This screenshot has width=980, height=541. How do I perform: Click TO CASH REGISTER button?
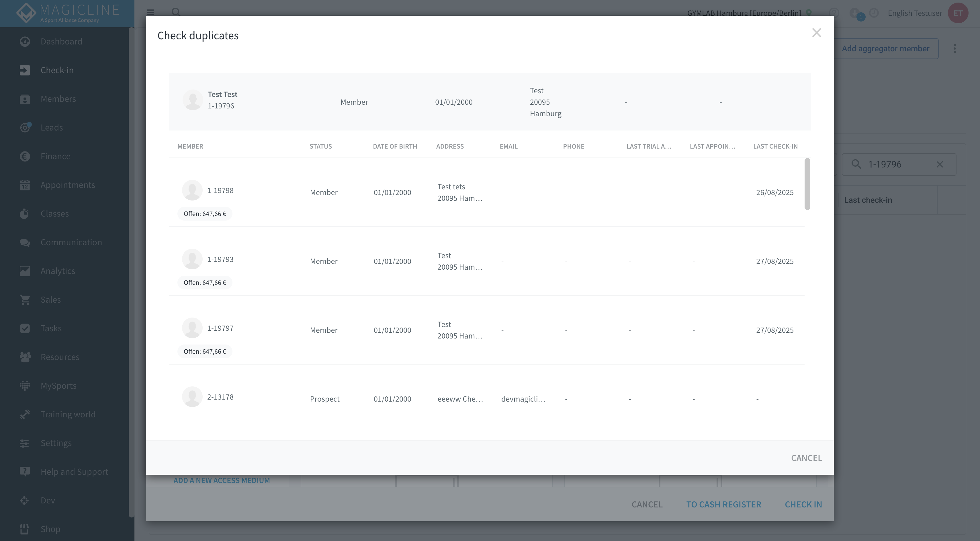pos(723,504)
